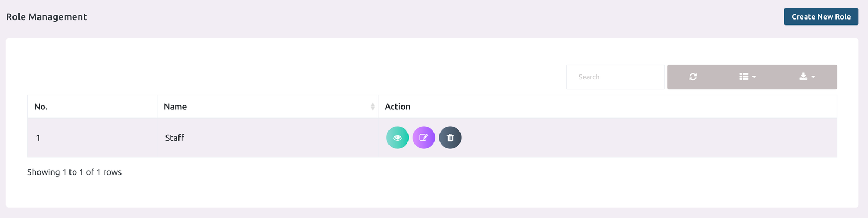868x218 pixels.
Task: View the Staff role details
Action: tap(397, 138)
